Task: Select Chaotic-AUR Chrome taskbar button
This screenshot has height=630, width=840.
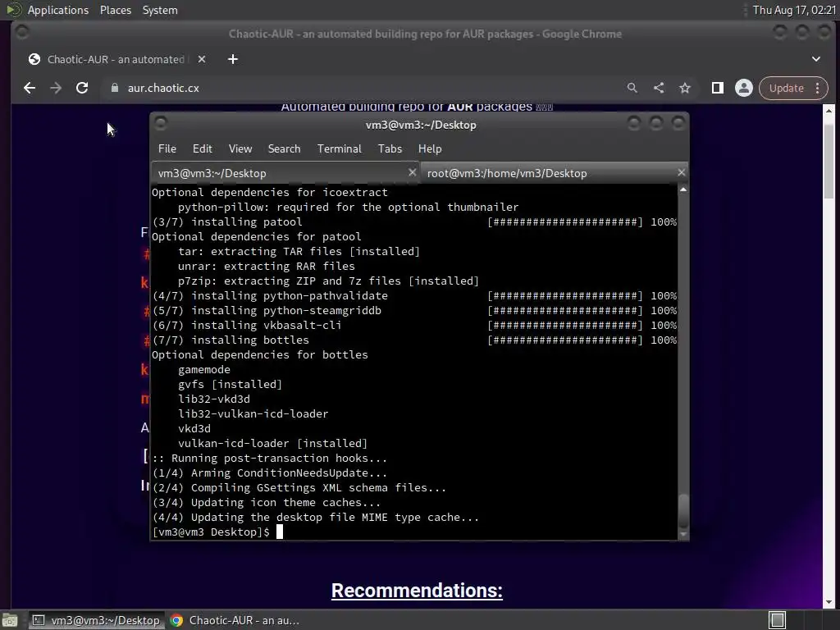Action: tap(234, 620)
